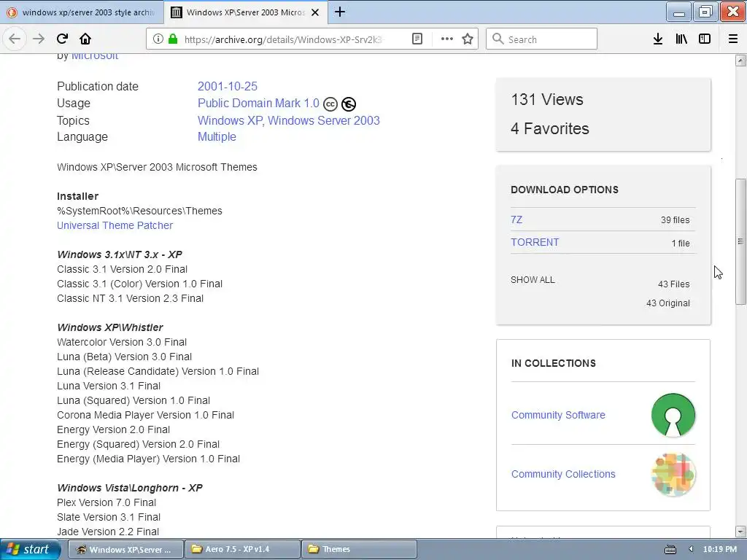Expand hidden system tray icons arrow
Screen dimensions: 747x560
(691, 549)
